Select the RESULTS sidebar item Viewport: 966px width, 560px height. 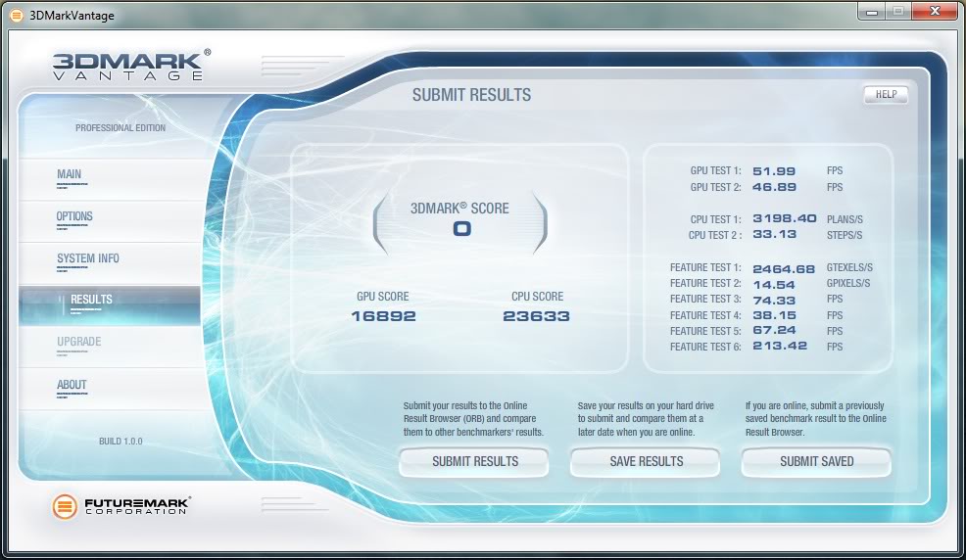91,300
